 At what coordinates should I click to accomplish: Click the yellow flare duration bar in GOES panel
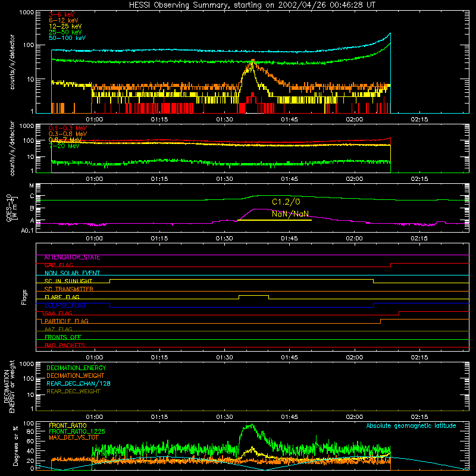coord(274,220)
